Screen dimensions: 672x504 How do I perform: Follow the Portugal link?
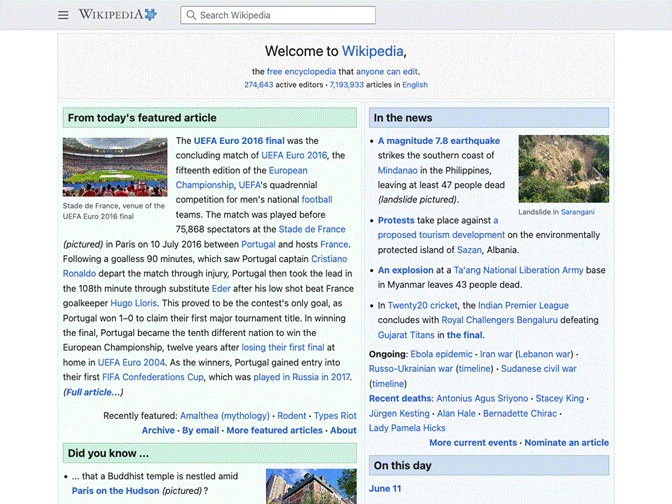coord(258,244)
